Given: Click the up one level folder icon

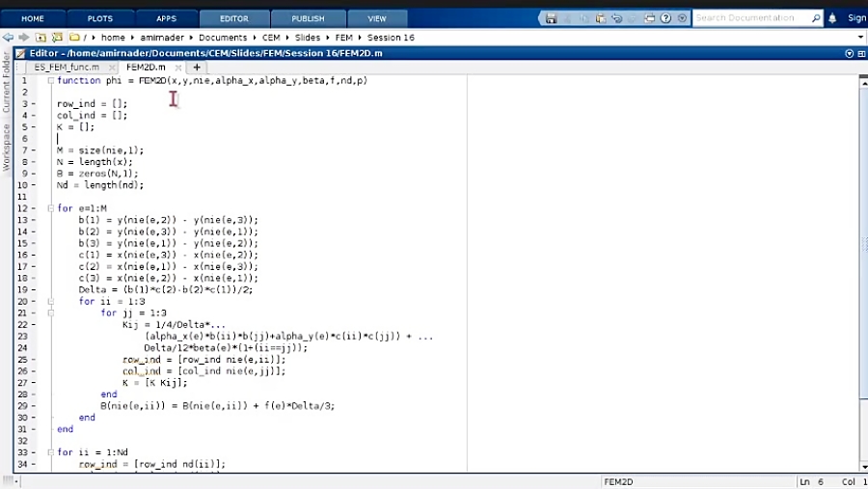Looking at the screenshot, I should 41,38.
